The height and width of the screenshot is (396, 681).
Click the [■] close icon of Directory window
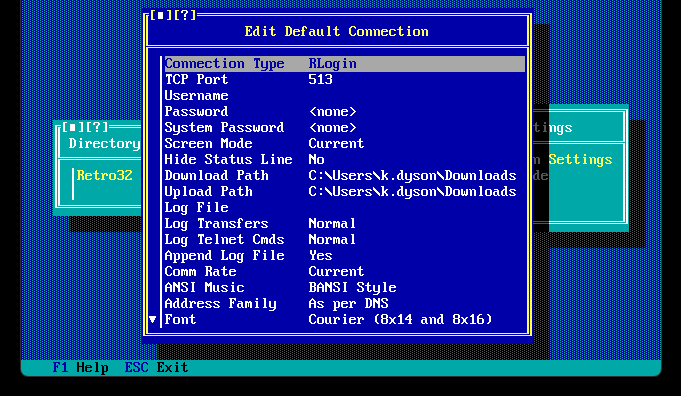click(x=73, y=127)
